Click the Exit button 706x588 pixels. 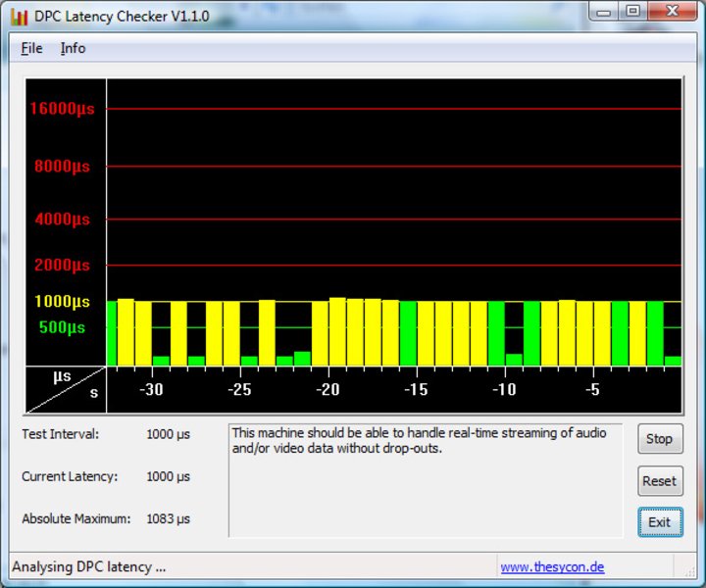(659, 522)
